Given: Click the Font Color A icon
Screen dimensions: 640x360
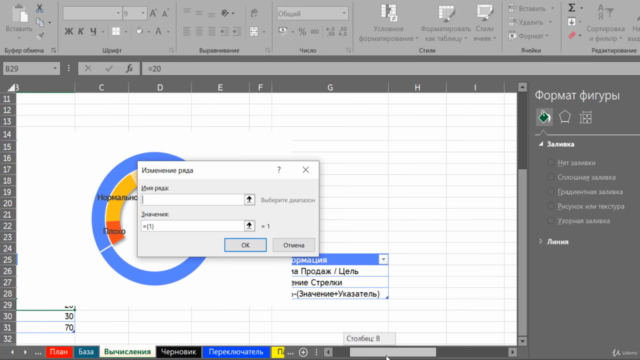Looking at the screenshot, I should click(x=158, y=31).
